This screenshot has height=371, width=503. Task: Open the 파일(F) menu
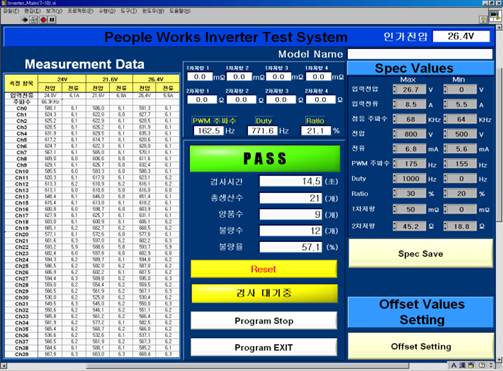tap(11, 11)
